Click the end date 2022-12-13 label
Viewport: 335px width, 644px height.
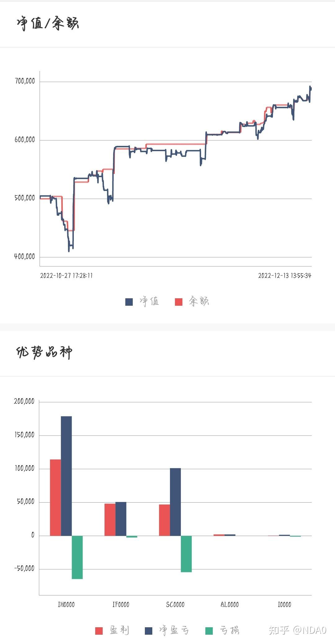click(x=285, y=275)
